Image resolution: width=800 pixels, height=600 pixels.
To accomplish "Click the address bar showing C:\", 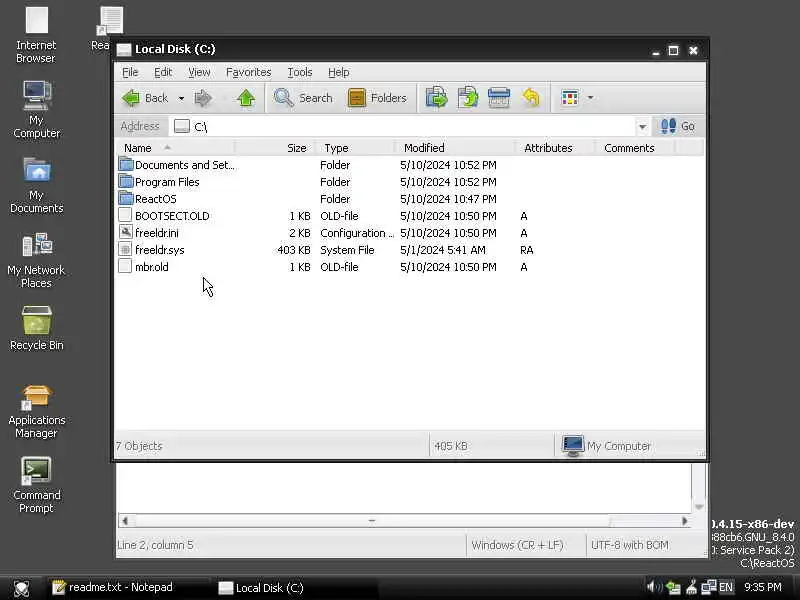I will [x=403, y=127].
